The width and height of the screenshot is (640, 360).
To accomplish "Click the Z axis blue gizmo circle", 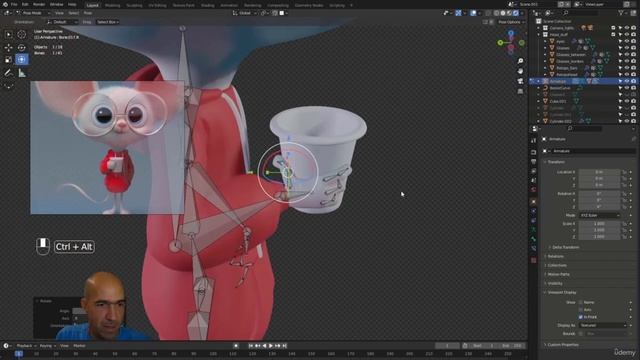I will [511, 33].
